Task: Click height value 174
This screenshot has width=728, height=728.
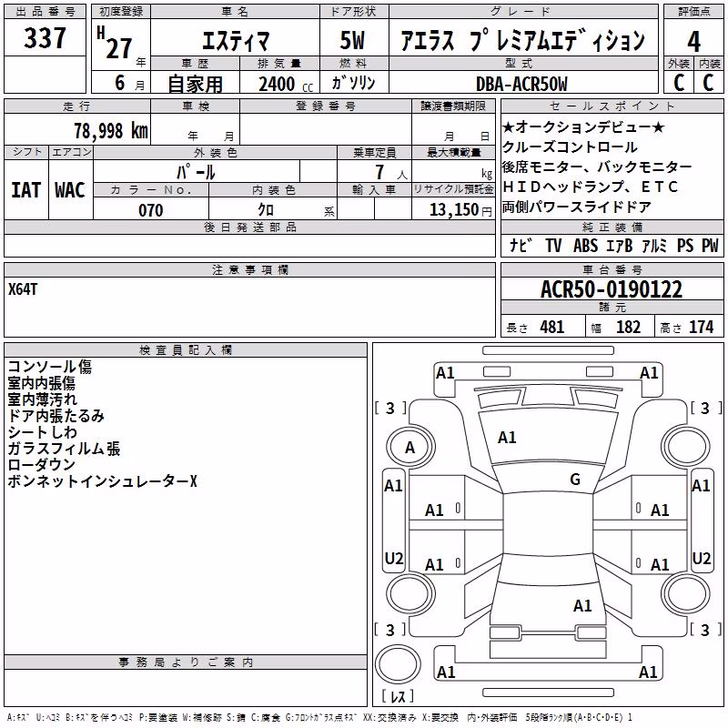Action: [701, 328]
